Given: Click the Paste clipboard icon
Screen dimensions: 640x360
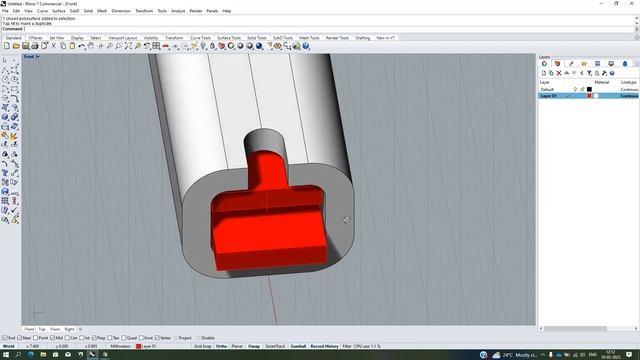Looking at the screenshot, I should pos(72,46).
